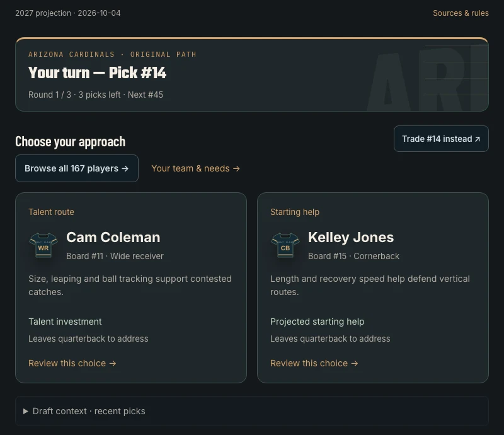Viewport: 504px width, 435px height.
Task: Click the 'Your turn — Pick #14' heading
Action: point(98,72)
